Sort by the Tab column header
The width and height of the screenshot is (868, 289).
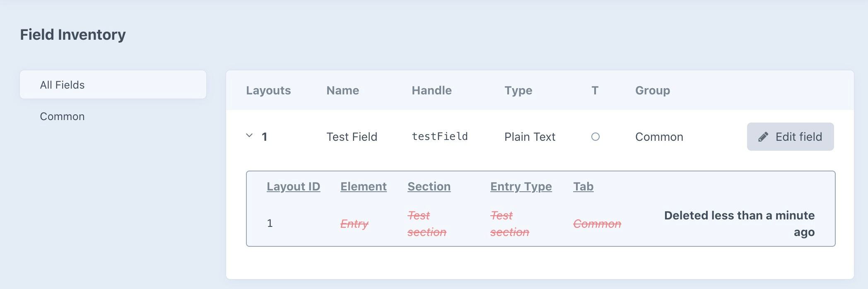[583, 186]
